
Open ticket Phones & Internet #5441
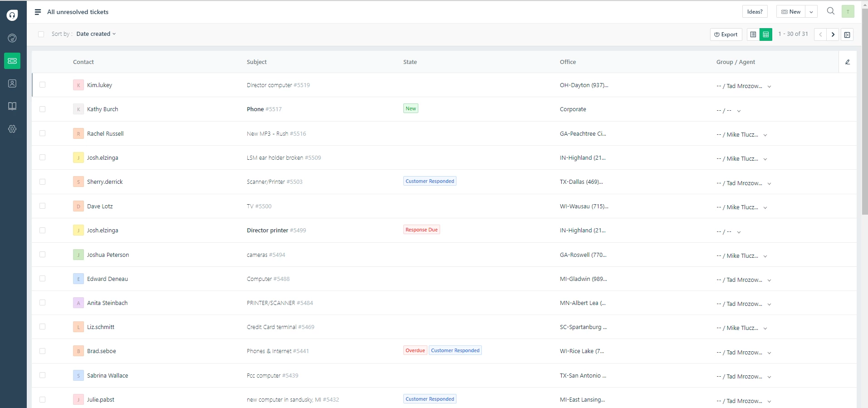pos(278,351)
